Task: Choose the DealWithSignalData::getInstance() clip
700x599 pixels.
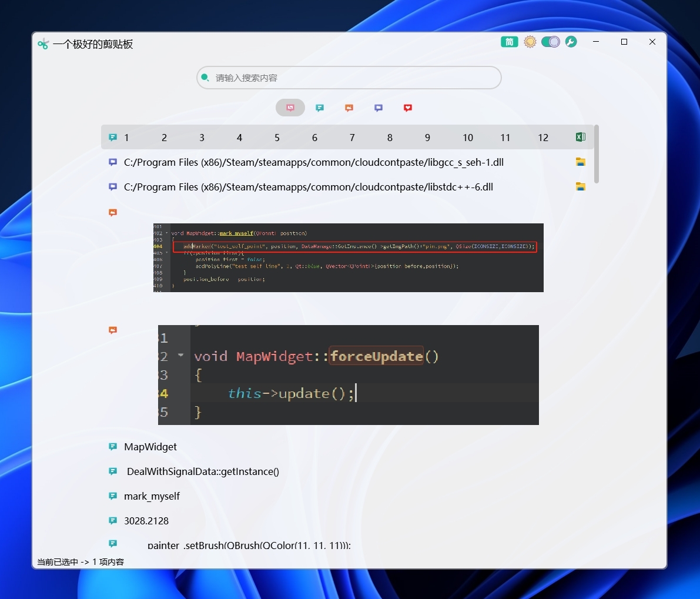Action: pyautogui.click(x=203, y=471)
